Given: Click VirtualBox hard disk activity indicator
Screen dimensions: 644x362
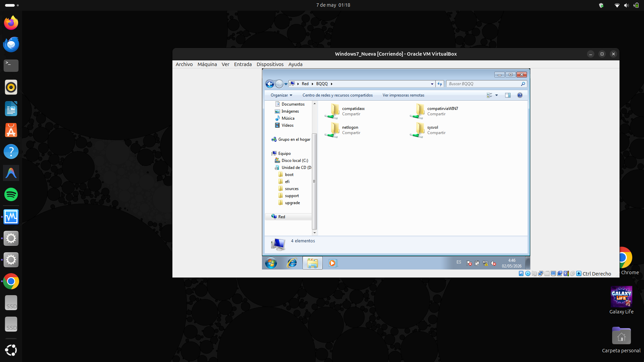Looking at the screenshot, I should pos(521,274).
